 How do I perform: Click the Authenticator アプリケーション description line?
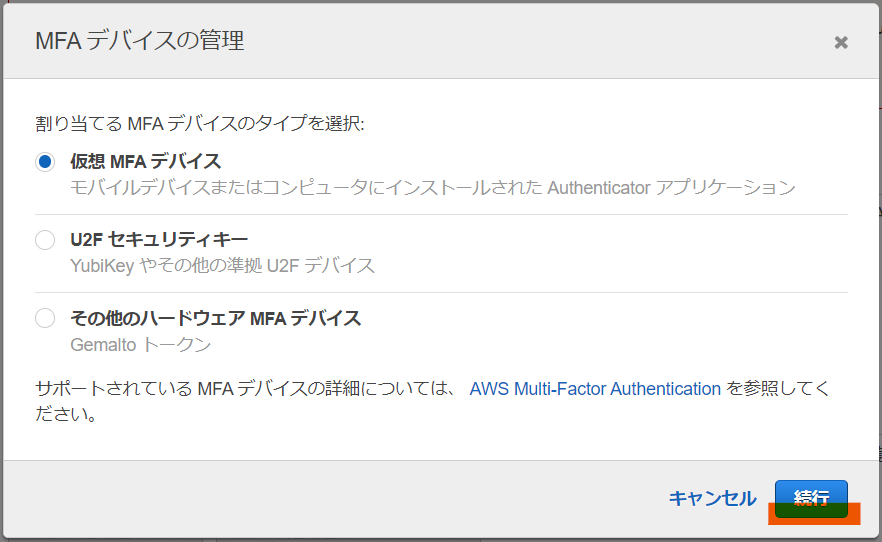(x=433, y=187)
